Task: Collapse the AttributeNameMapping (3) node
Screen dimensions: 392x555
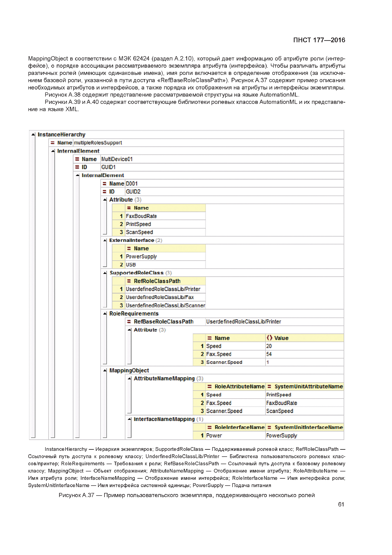Action: (130, 378)
